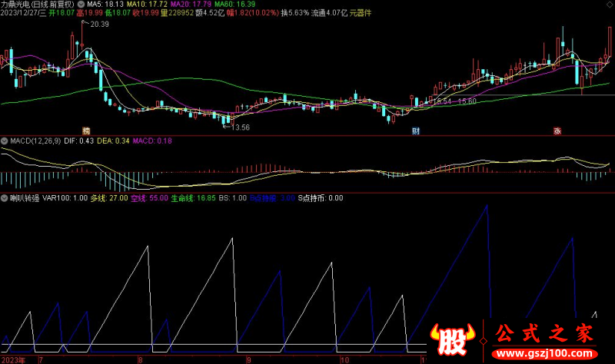Click the 2023年 time axis label

(13, 360)
